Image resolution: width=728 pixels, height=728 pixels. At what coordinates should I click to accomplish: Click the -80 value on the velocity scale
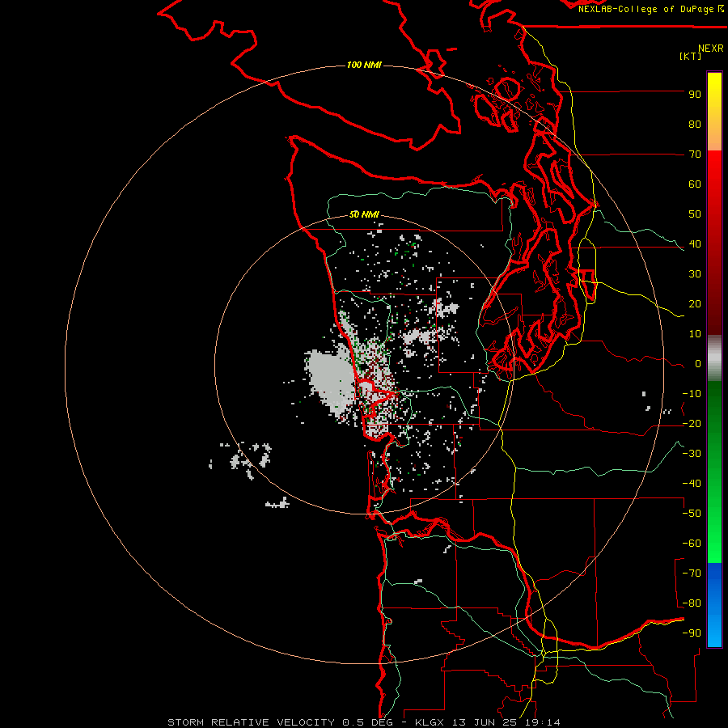pyautogui.click(x=692, y=603)
